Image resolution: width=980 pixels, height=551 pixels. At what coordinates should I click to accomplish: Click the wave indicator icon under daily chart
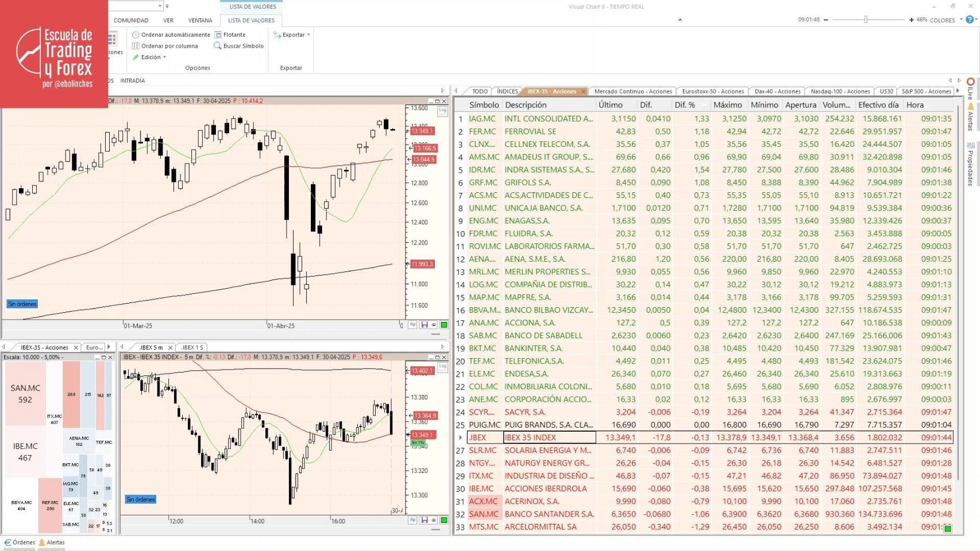(412, 325)
